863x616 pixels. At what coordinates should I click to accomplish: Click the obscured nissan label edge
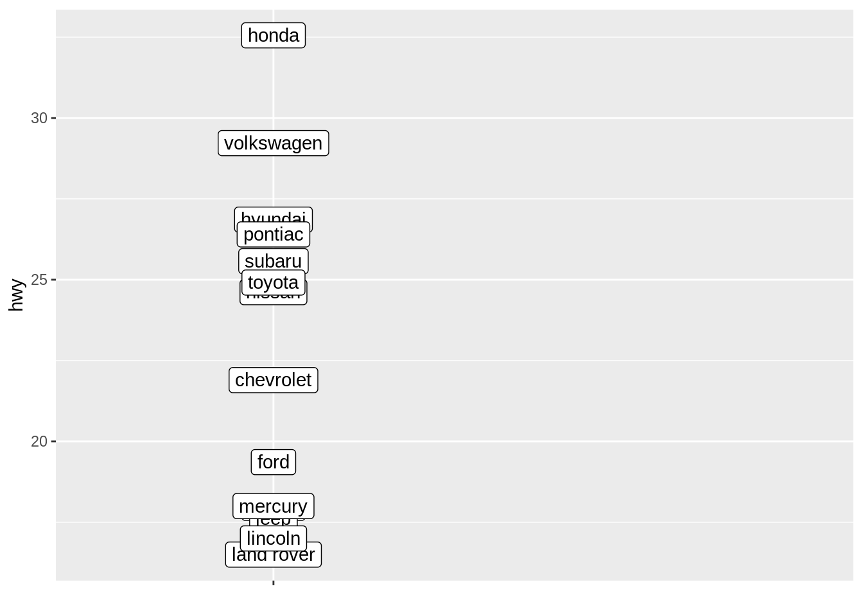[273, 300]
